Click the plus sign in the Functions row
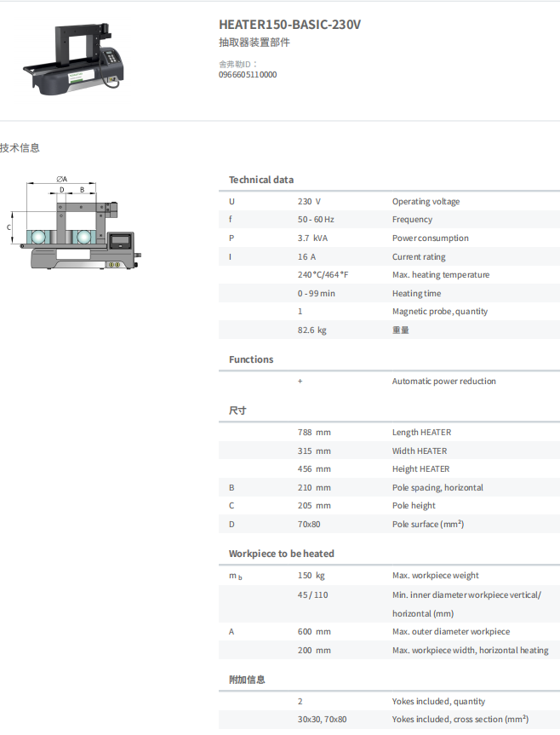 coord(300,381)
